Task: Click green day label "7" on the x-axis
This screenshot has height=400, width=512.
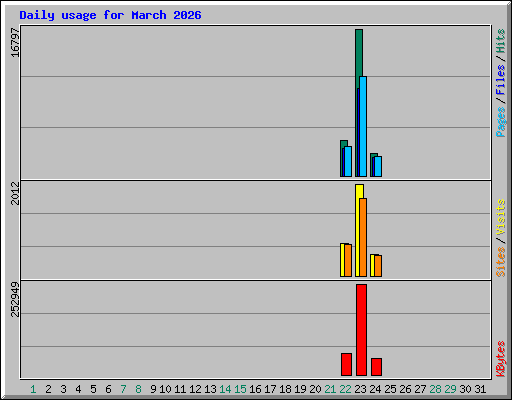Action: (x=123, y=389)
